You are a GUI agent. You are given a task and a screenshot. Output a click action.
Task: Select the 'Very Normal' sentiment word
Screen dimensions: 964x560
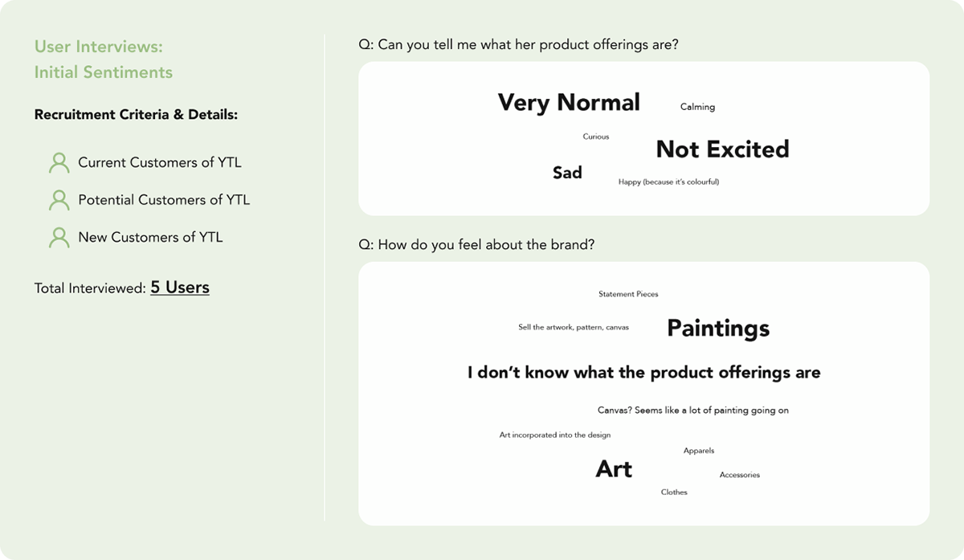coord(569,103)
